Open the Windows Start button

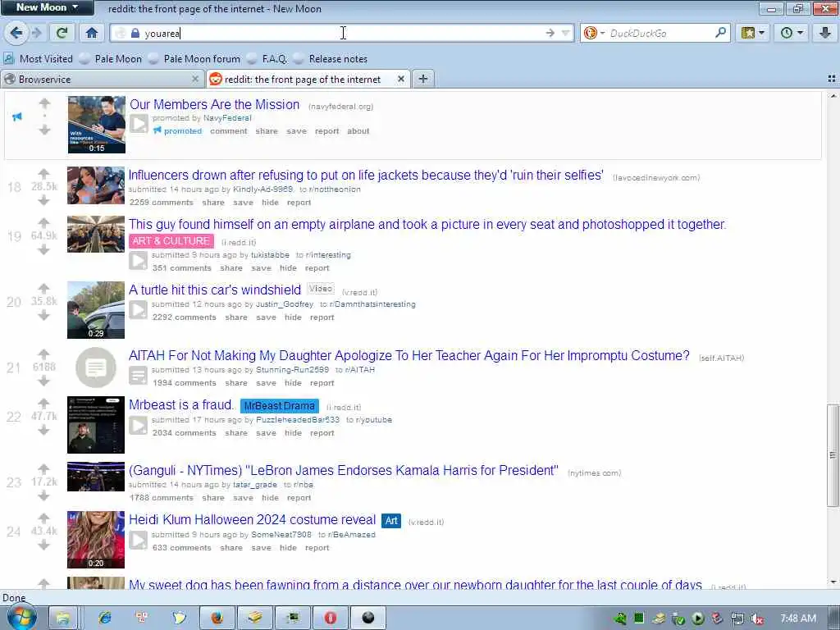22,618
